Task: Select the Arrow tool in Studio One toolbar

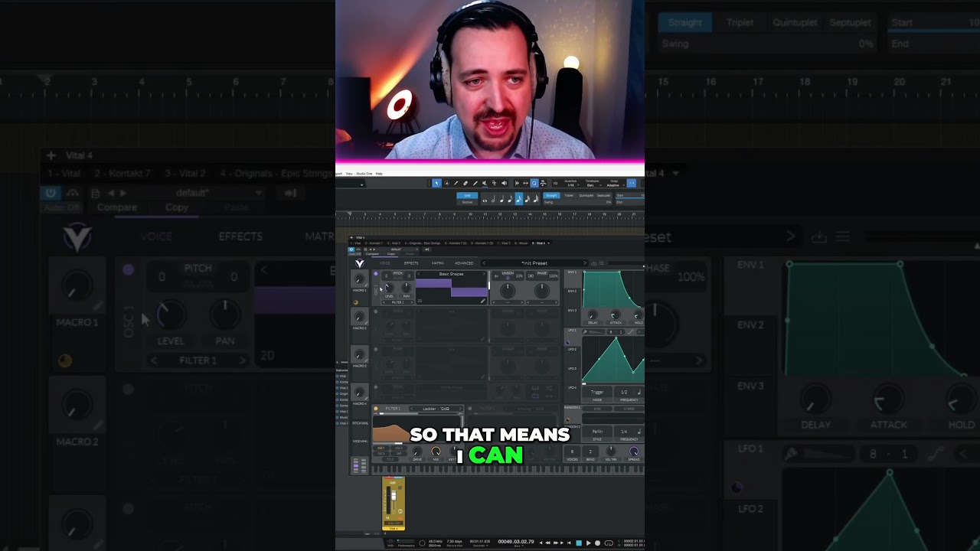Action: click(x=436, y=183)
